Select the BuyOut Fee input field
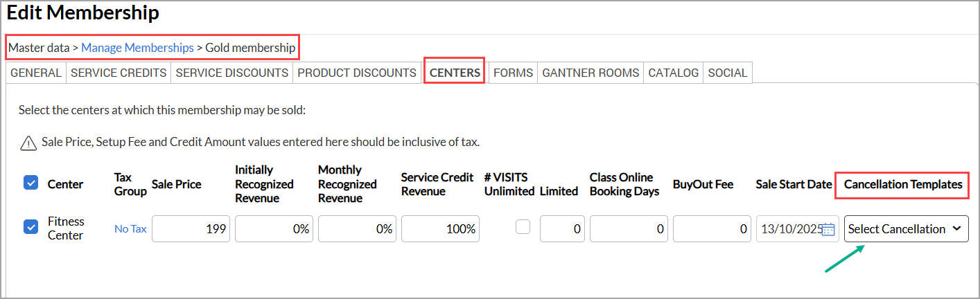The image size is (980, 299). pyautogui.click(x=712, y=229)
